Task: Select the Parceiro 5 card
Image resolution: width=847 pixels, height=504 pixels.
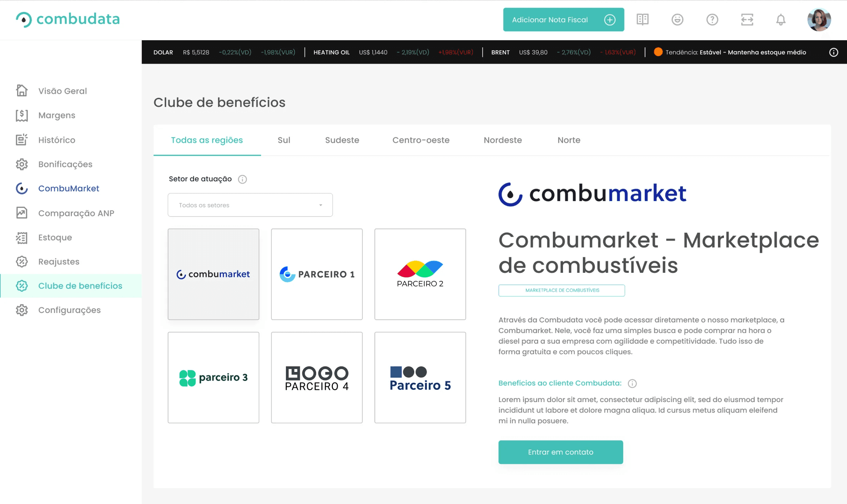Action: tap(420, 377)
